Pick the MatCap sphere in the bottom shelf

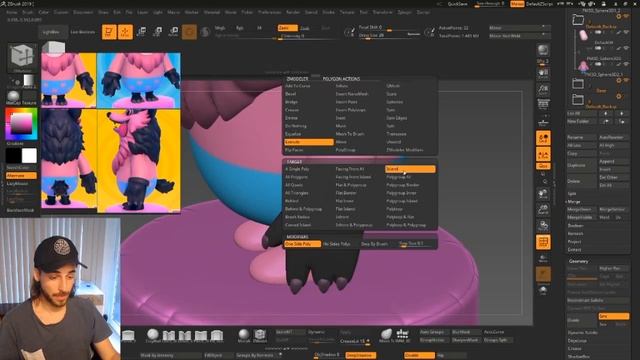click(x=244, y=336)
